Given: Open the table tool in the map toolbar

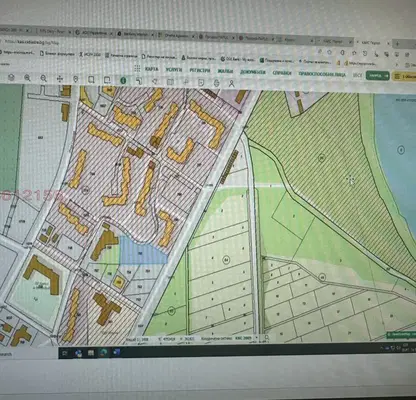Looking at the screenshot, I should click(170, 82).
